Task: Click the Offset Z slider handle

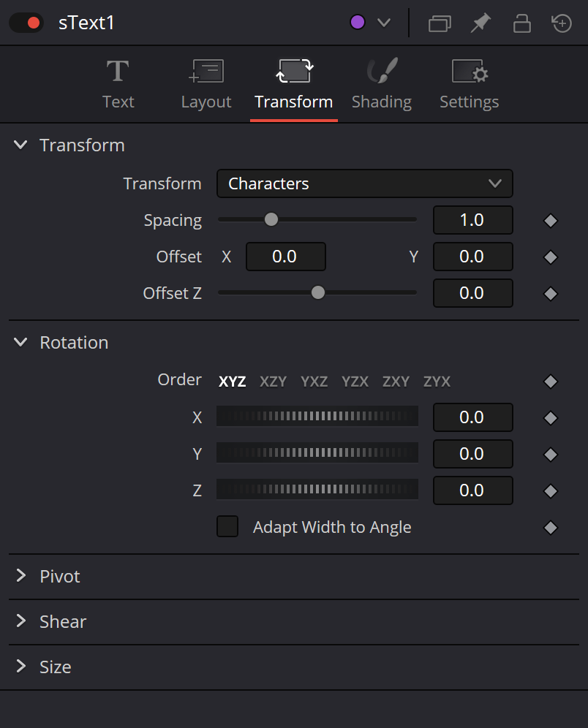Action: (318, 293)
